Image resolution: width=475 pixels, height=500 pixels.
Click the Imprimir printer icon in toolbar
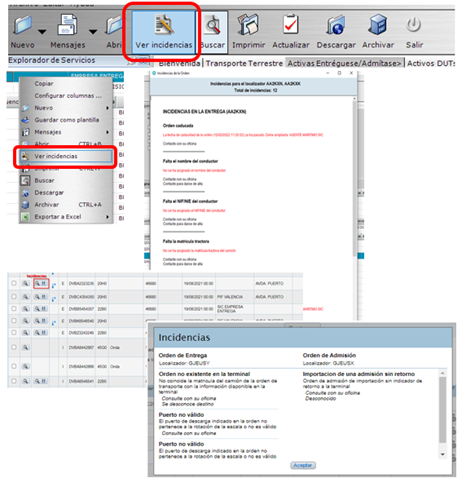pyautogui.click(x=248, y=24)
